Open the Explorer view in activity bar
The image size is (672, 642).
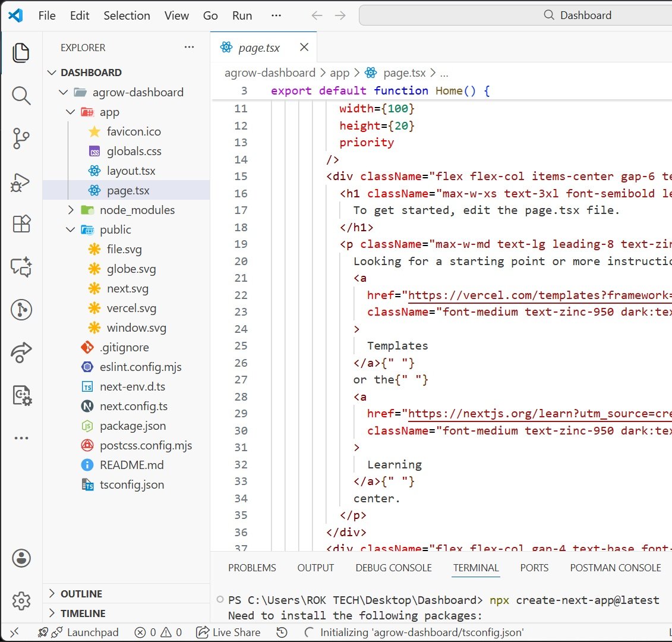pos(21,53)
